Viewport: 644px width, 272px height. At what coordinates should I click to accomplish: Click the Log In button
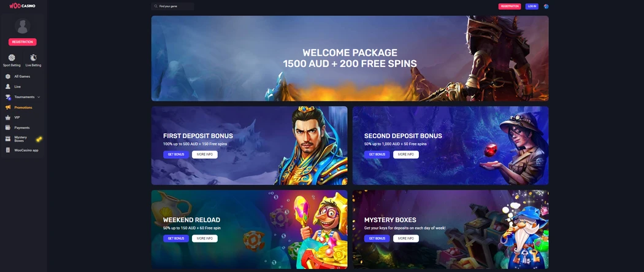[x=532, y=6]
